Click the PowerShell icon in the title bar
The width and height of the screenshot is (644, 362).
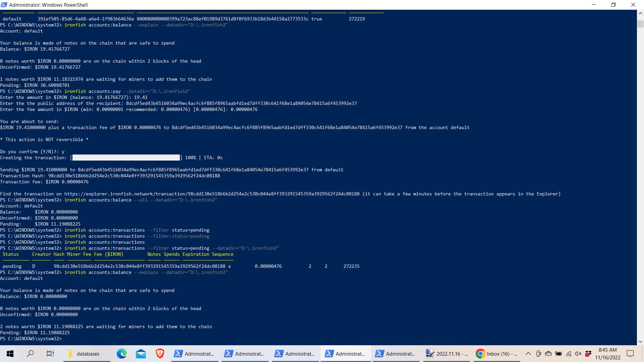pos(4,5)
